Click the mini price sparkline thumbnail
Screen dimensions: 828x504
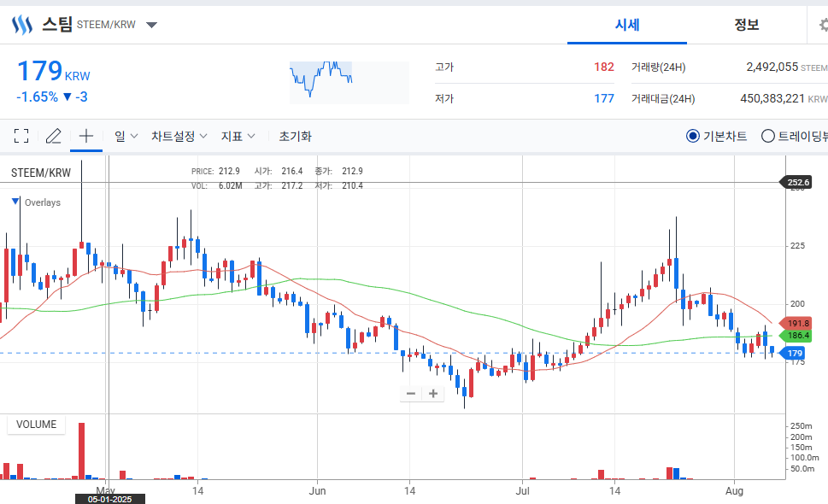(349, 82)
